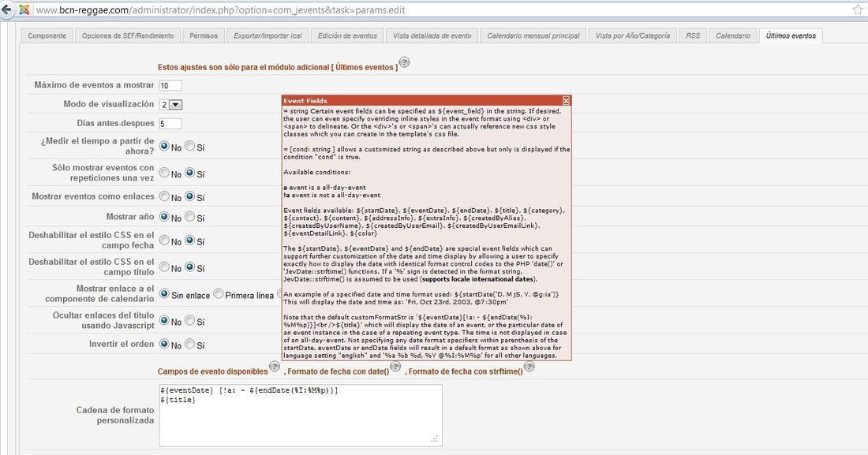This screenshot has height=455, width=868.
Task: Open the Opciones de SEF/Rendimiento tab
Action: pos(128,35)
